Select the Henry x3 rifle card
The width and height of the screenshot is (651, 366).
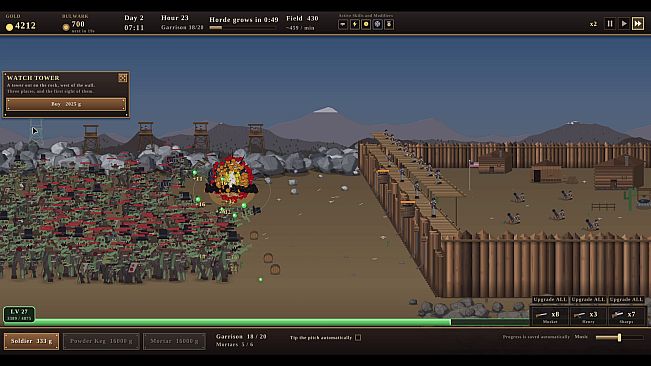pos(588,316)
